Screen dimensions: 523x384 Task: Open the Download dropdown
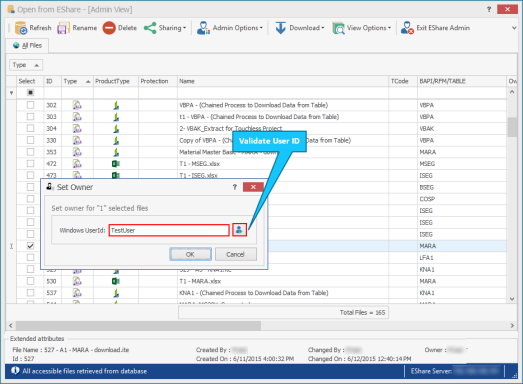(x=323, y=28)
